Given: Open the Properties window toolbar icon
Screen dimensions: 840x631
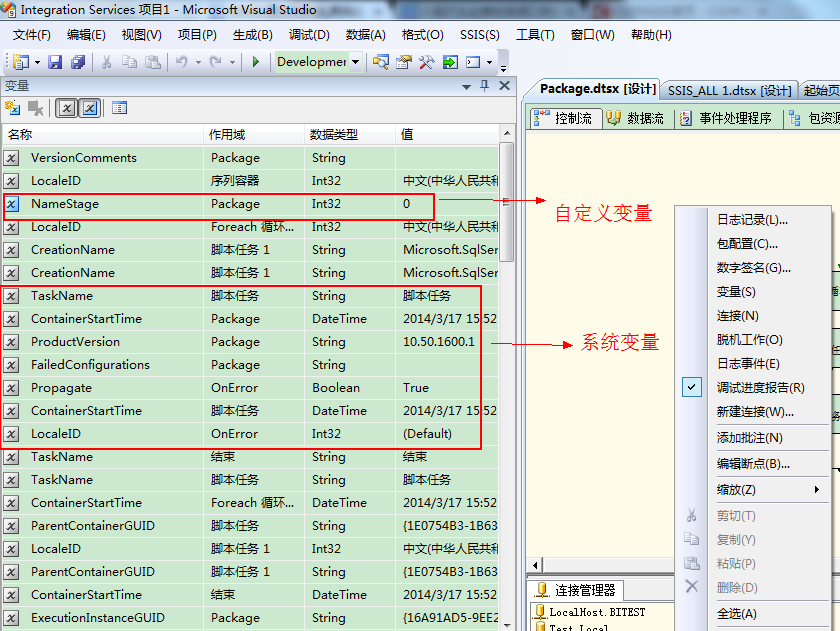Looking at the screenshot, I should (404, 62).
